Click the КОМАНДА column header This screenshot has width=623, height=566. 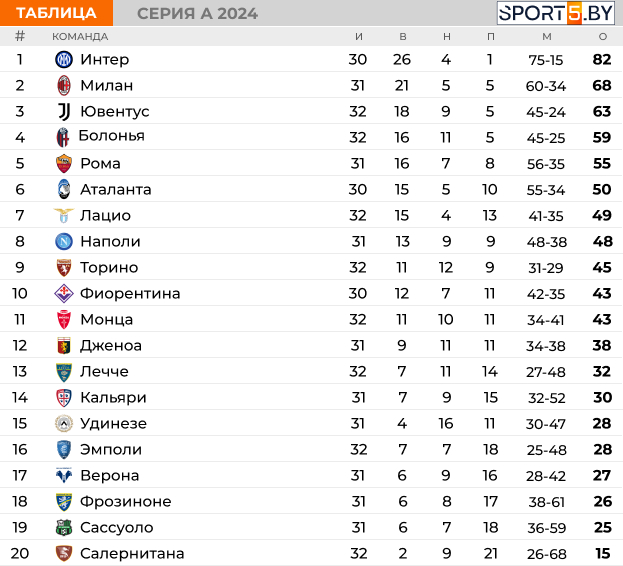[80, 37]
